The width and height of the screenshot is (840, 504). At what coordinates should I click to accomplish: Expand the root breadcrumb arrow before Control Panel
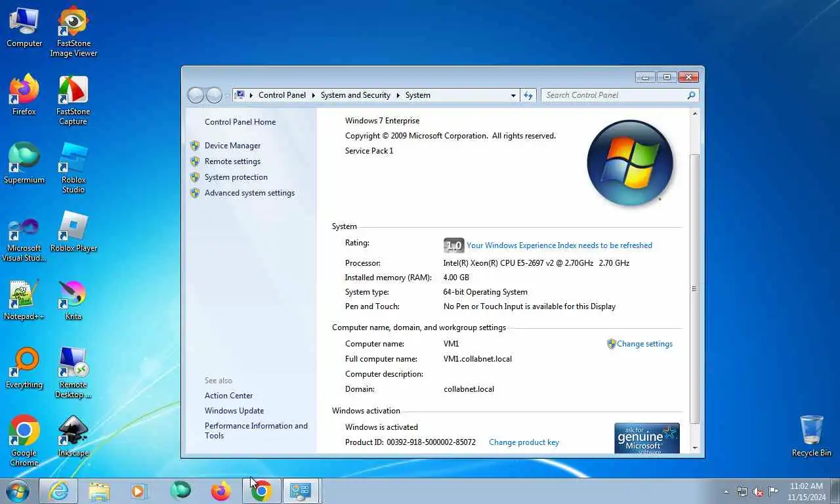251,95
